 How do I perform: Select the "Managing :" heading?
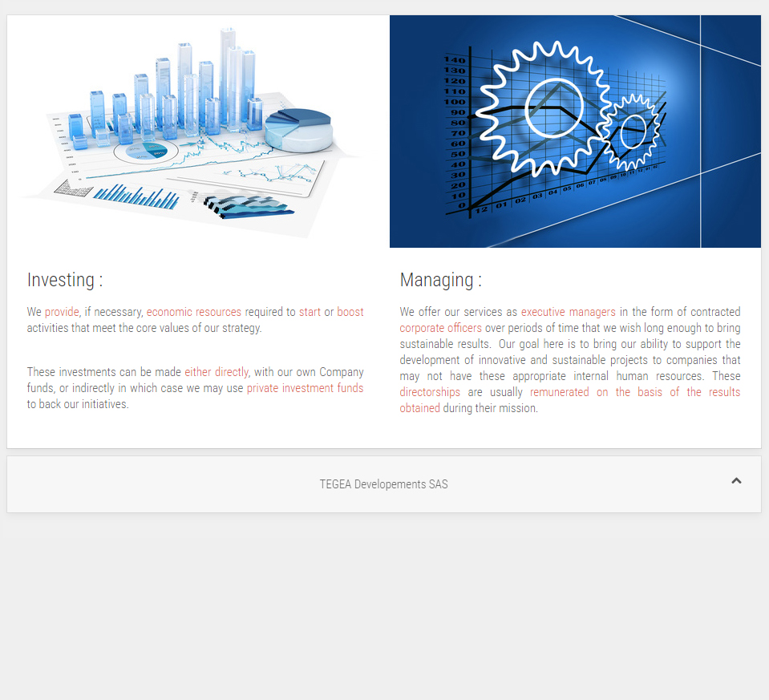[440, 280]
